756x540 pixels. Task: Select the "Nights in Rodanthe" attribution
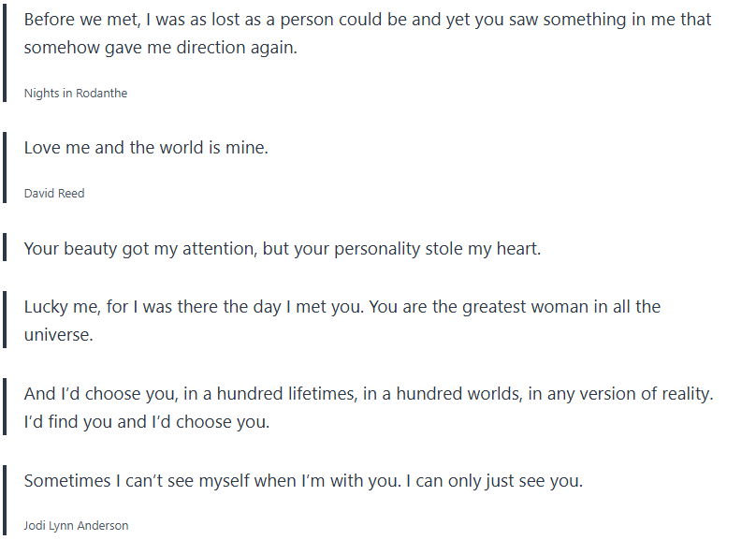pos(76,93)
